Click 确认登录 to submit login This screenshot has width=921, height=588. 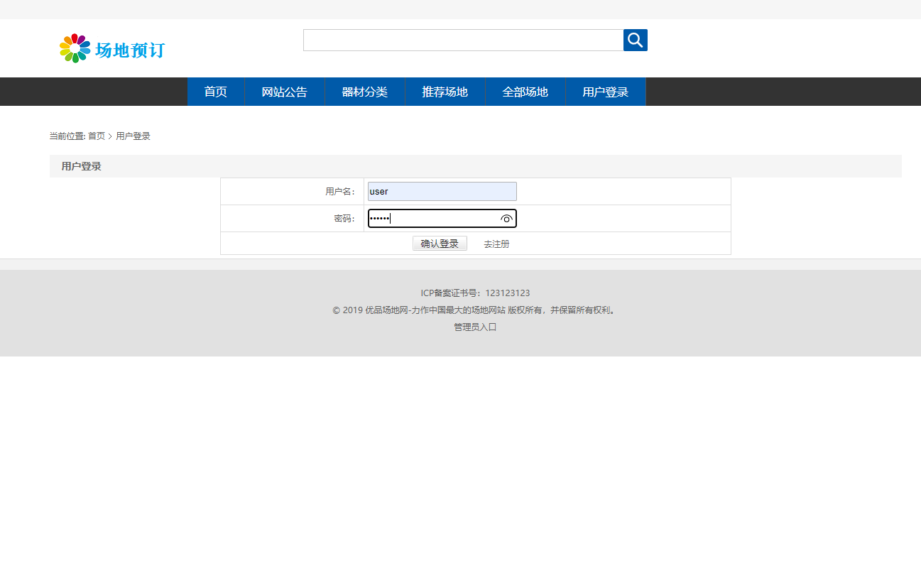tap(439, 243)
